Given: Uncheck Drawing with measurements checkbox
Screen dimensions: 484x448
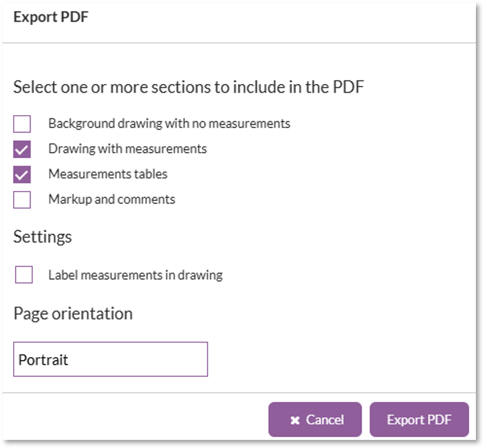Looking at the screenshot, I should click(x=22, y=149).
